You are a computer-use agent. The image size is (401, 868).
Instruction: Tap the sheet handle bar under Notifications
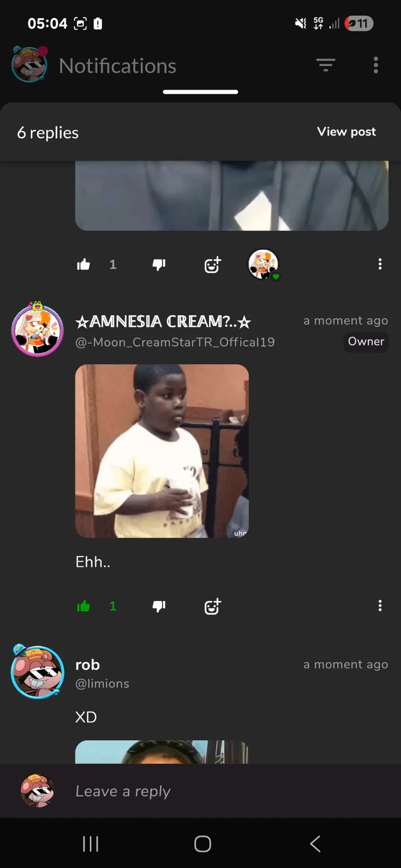pos(200,92)
